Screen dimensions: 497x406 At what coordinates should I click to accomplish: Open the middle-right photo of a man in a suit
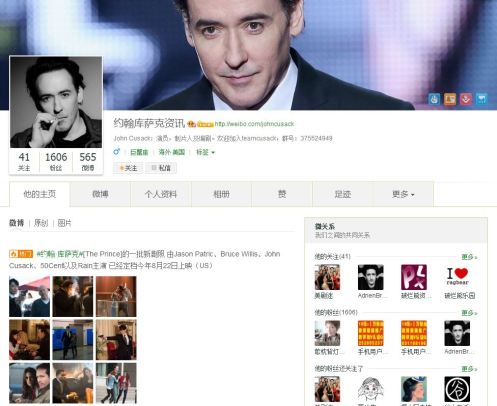[x=116, y=340]
